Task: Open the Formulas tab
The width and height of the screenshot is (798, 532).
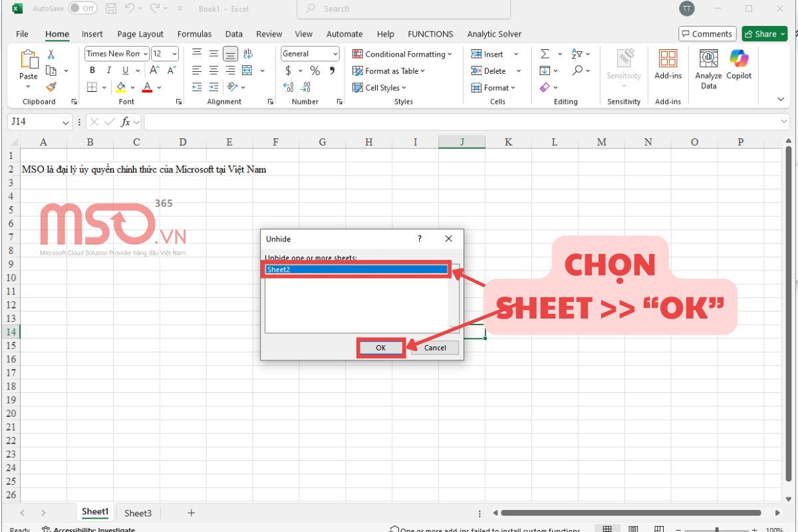Action: (x=194, y=34)
